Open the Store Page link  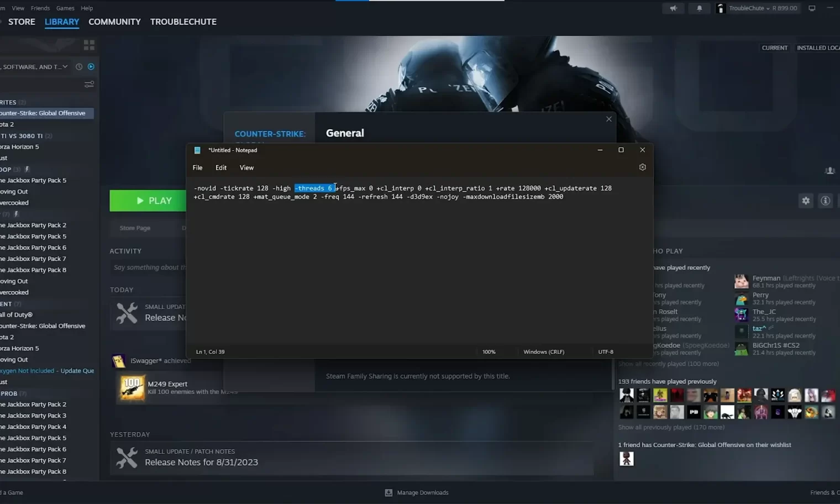pyautogui.click(x=135, y=228)
